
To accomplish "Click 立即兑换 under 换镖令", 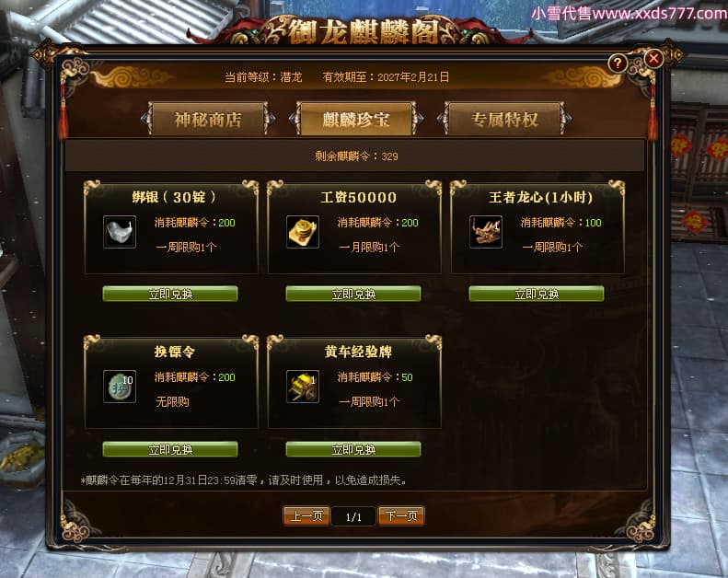I will (170, 449).
